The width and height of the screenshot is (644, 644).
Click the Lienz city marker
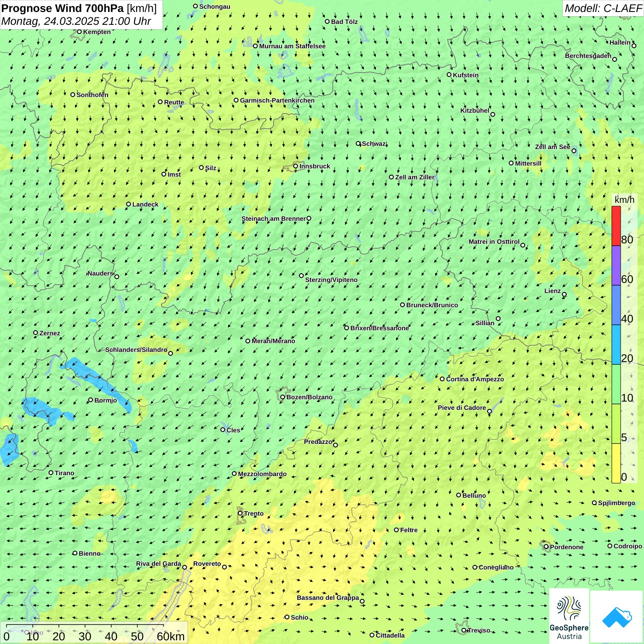tap(564, 294)
